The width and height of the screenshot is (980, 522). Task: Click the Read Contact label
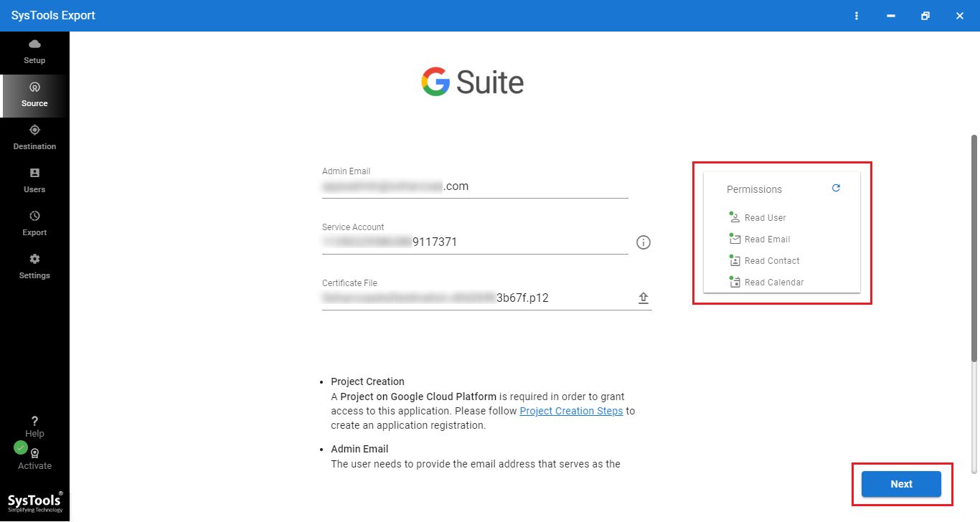point(772,261)
